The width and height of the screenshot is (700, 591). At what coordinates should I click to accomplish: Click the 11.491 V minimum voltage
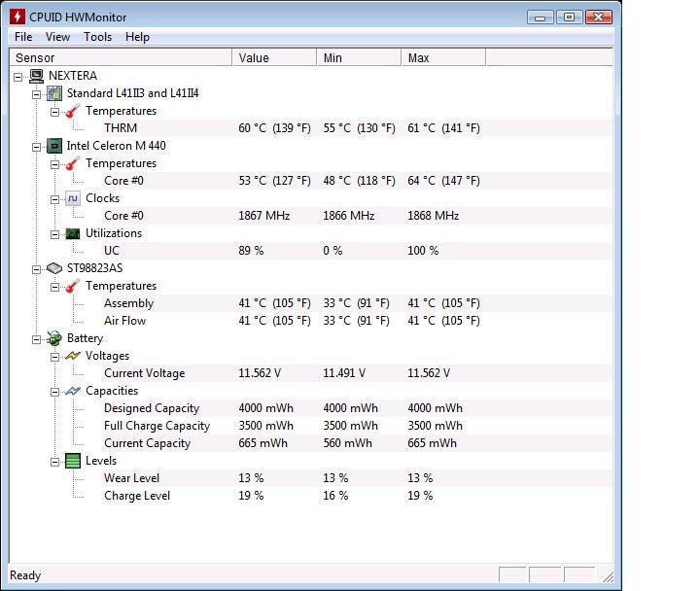click(x=344, y=373)
